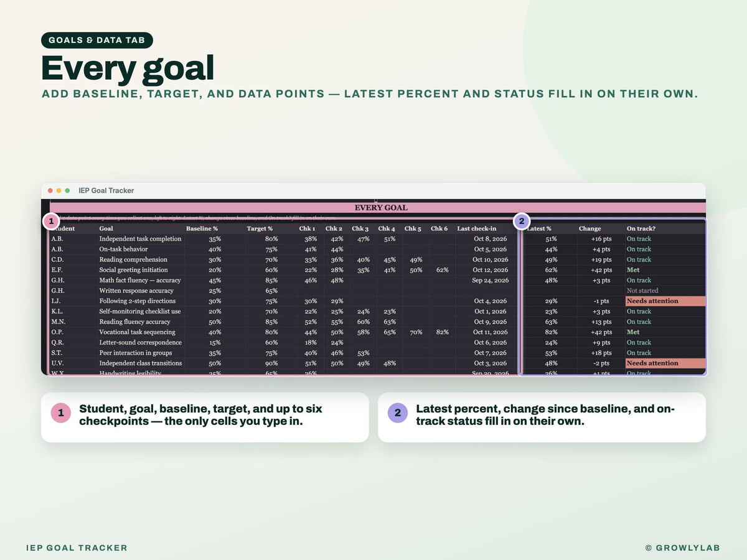Click the +19 pts change cell

[x=601, y=259]
